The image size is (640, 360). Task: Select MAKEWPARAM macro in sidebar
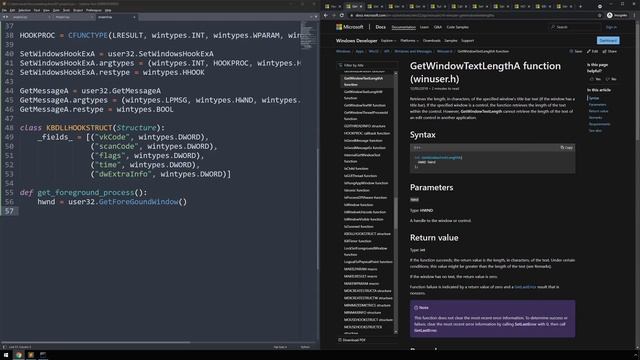point(361,283)
